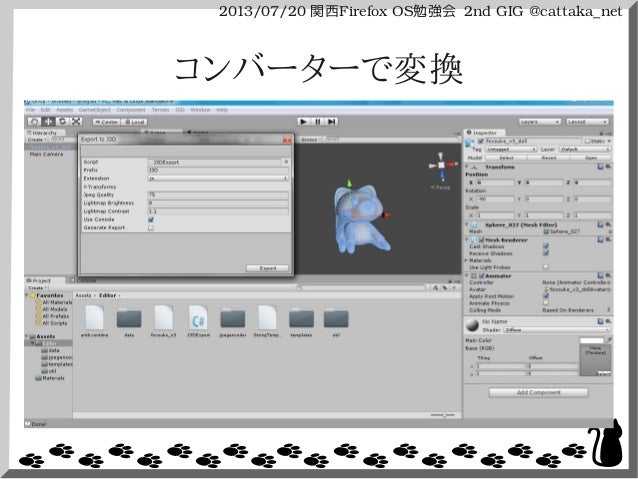
Task: Open Transform component gear menu
Action: [x=607, y=167]
